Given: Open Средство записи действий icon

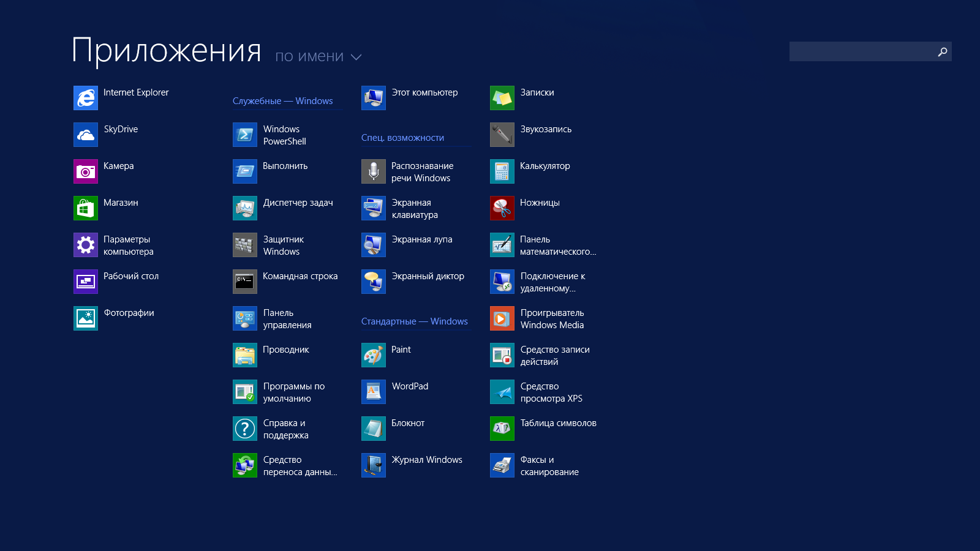Looking at the screenshot, I should (502, 355).
